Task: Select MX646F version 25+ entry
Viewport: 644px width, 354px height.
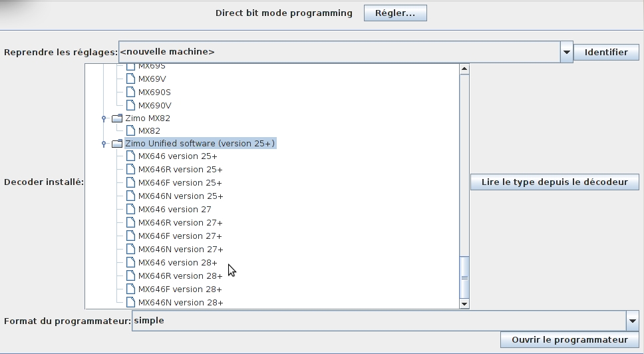Action: pyautogui.click(x=180, y=183)
